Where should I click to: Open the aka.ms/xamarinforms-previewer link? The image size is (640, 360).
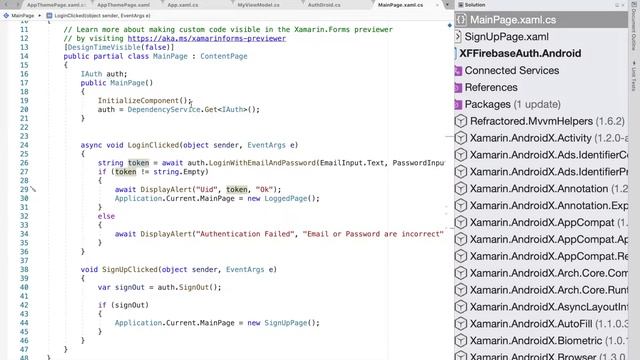[207, 38]
